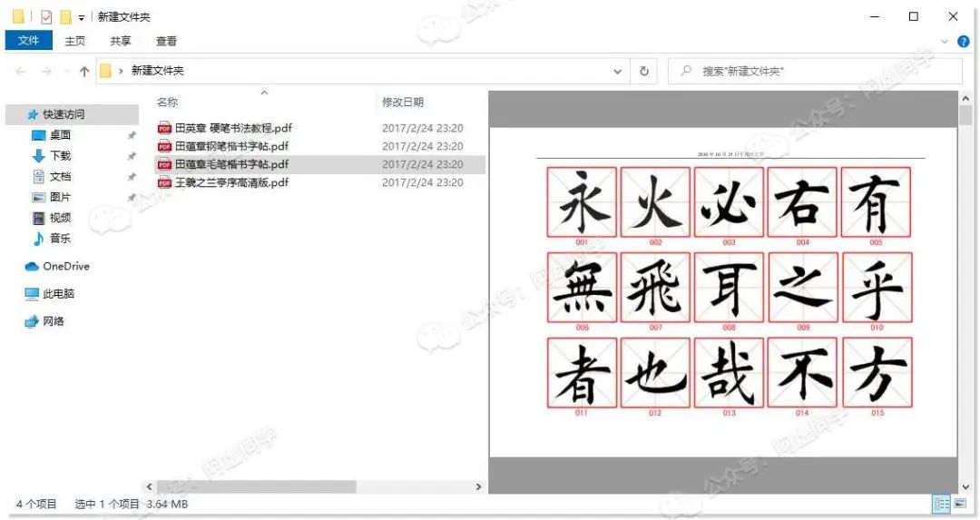
Task: Open 网络 in the navigation pane
Action: (x=54, y=321)
